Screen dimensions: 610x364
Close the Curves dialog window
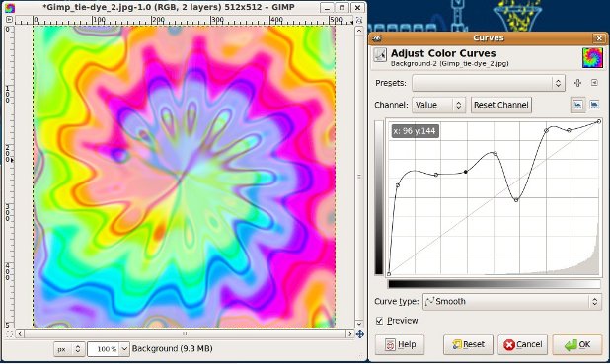[599, 38]
